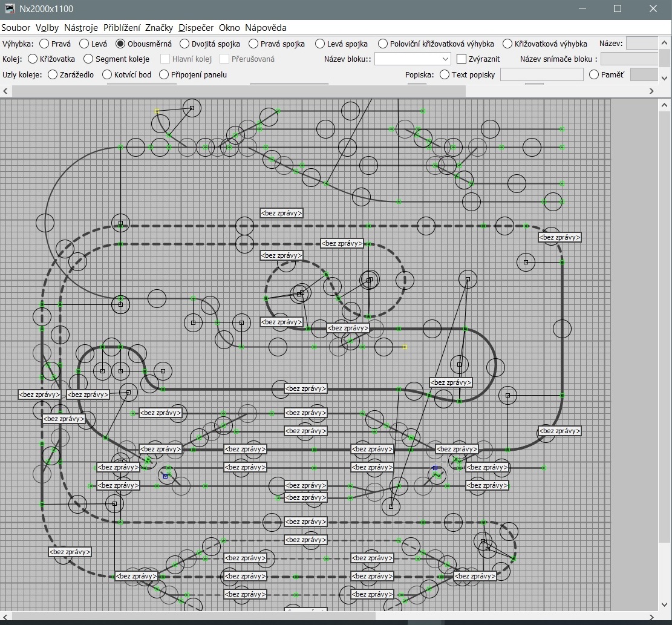Select the Obousměrná turnout radio button
This screenshot has height=625, width=672.
pyautogui.click(x=120, y=44)
